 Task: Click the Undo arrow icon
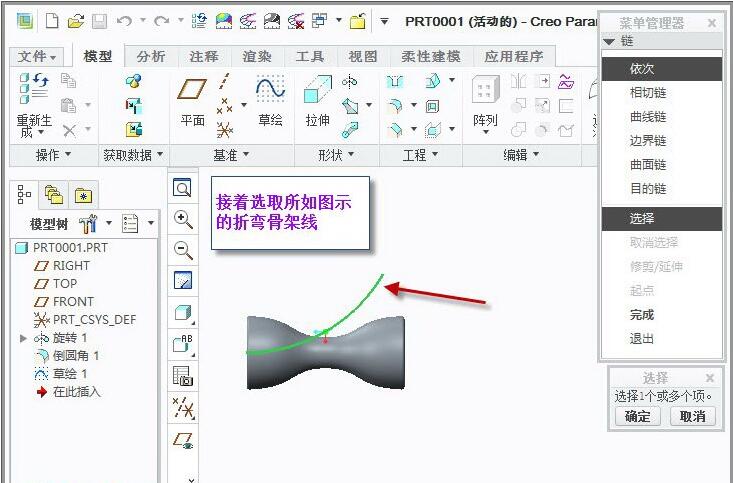click(x=124, y=21)
